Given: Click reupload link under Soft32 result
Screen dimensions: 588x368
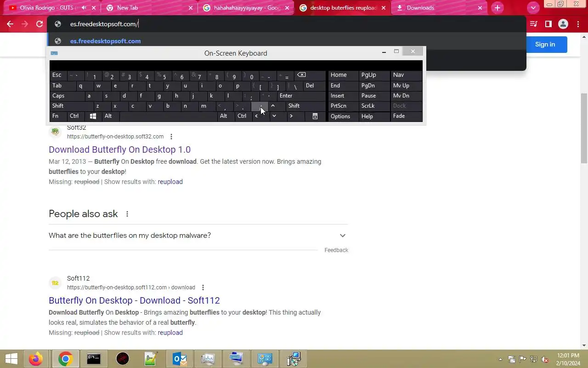Looking at the screenshot, I should pos(170,182).
